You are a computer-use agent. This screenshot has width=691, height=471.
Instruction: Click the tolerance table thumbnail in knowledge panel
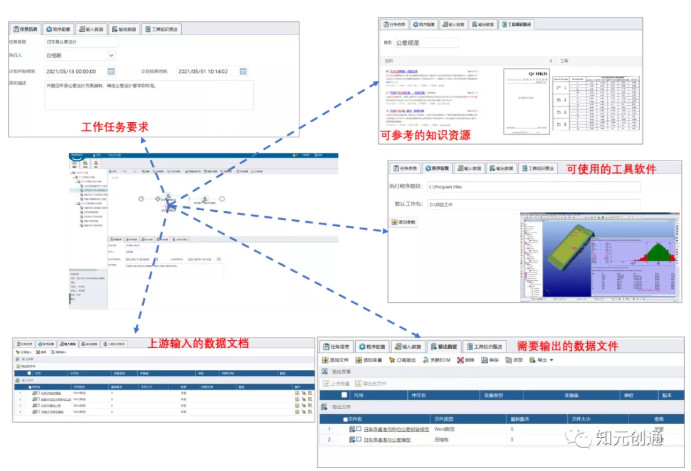point(596,103)
